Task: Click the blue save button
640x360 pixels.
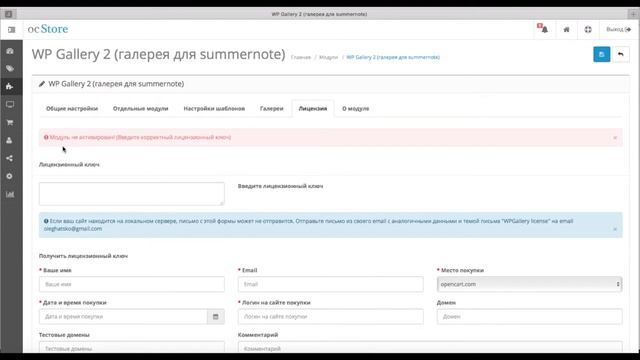Action: pos(602,54)
